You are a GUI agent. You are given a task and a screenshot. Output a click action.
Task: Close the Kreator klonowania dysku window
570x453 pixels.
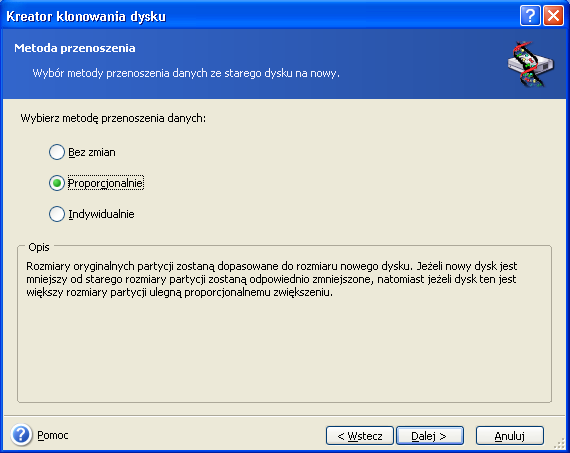(553, 16)
